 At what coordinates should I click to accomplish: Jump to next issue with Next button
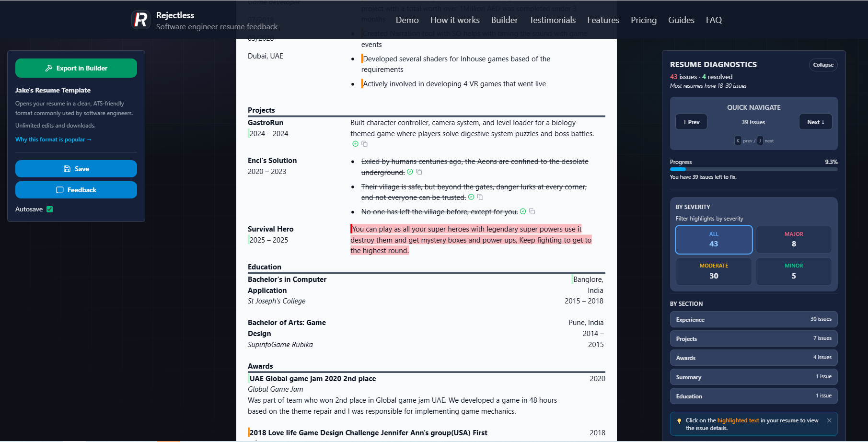[815, 122]
